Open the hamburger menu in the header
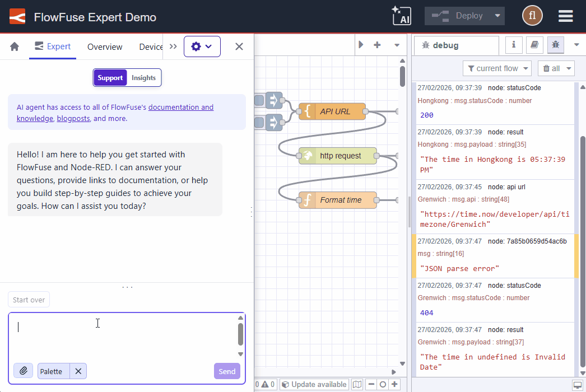The width and height of the screenshot is (586, 392). [565, 16]
